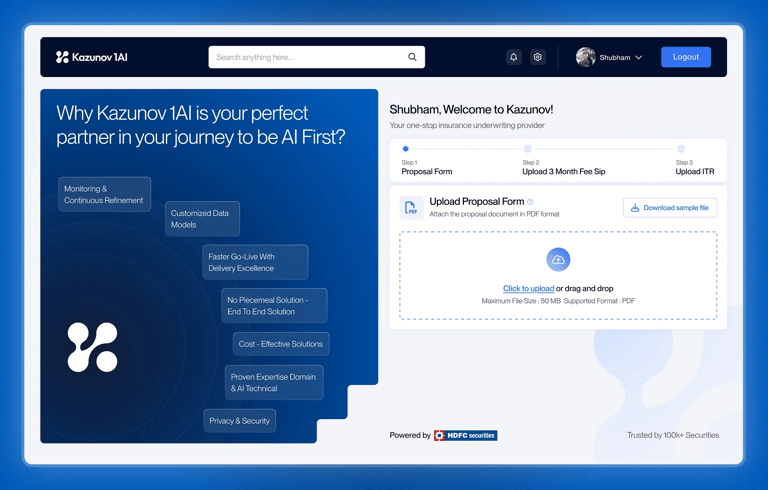Select Step 2 Upload 3 Month Fee Sip
The height and width of the screenshot is (490, 768).
click(x=564, y=167)
